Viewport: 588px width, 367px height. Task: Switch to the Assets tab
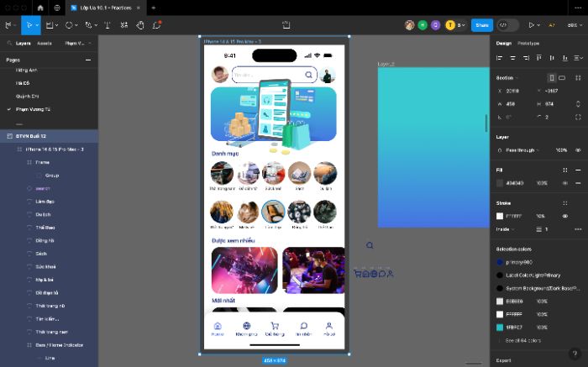[x=45, y=44]
